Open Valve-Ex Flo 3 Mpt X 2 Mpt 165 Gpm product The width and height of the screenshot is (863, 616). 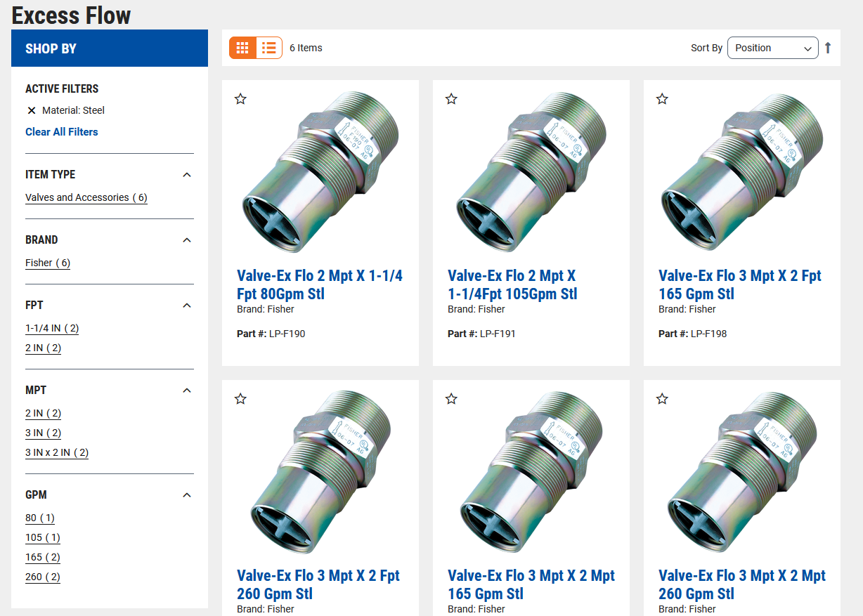531,584
